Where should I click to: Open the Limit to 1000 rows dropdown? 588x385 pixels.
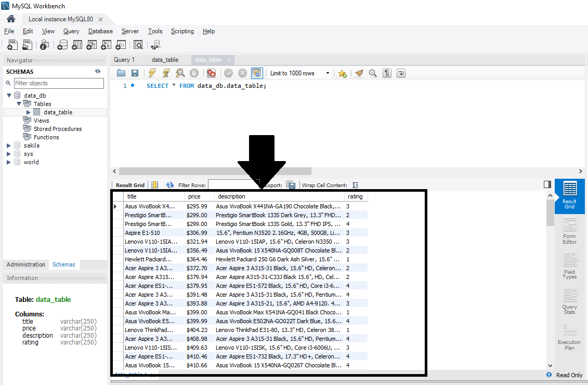[x=328, y=73]
